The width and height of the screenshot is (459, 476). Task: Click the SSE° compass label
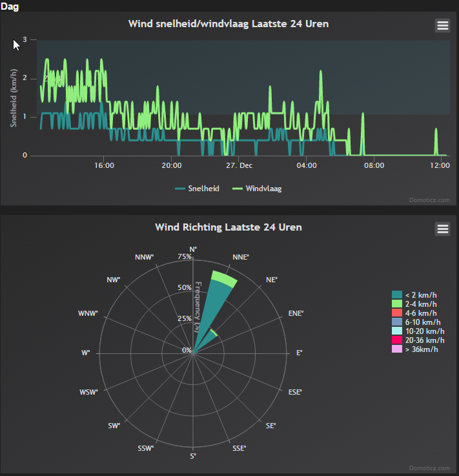click(240, 448)
